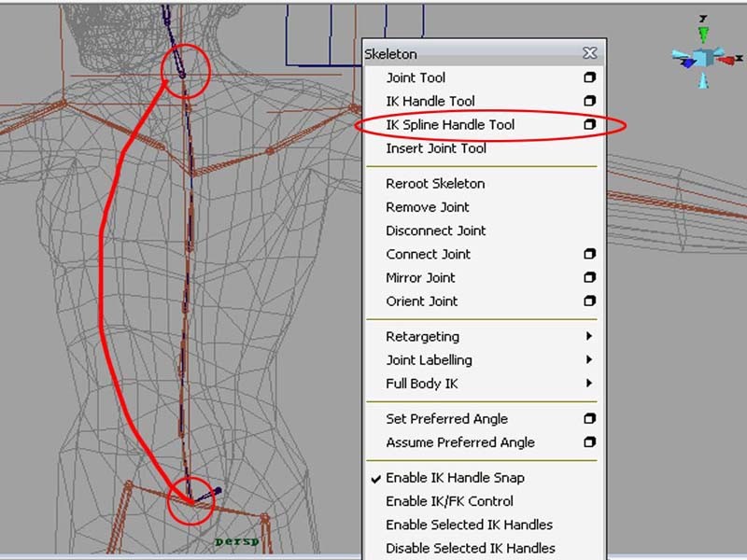Choose Enable IK/FK Control

coord(449,501)
